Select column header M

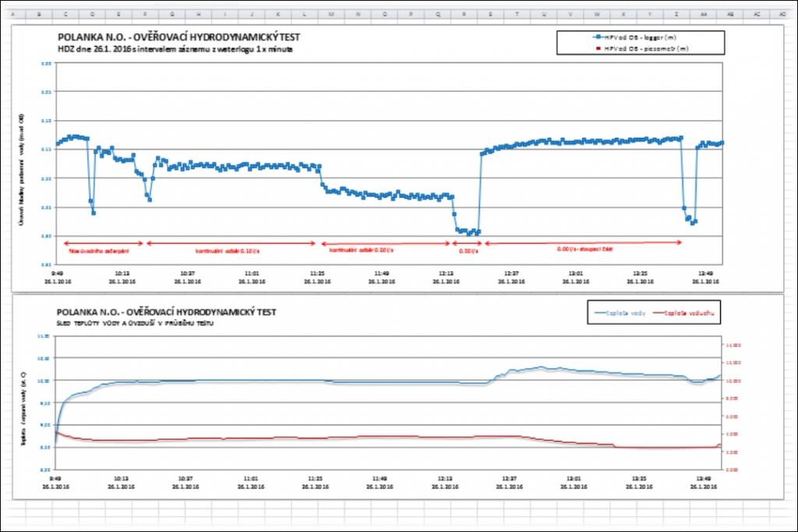[331, 14]
